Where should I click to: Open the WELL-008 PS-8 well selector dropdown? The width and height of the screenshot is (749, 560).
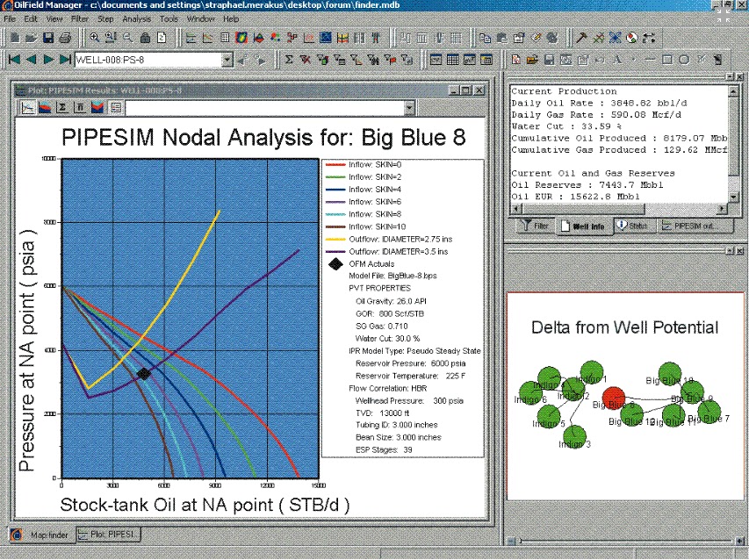[x=228, y=59]
